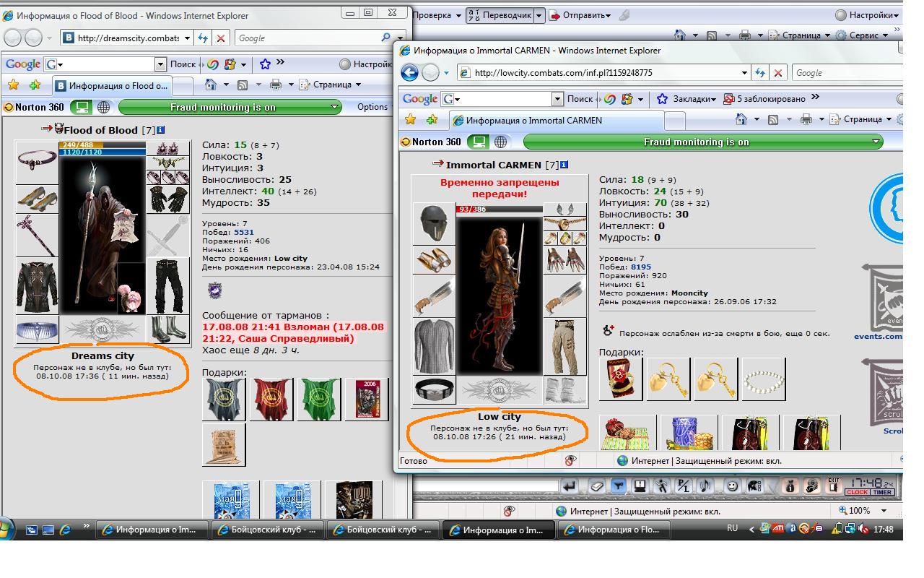Open zoom level 100% dropdown
The image size is (924, 578).
coord(884,510)
